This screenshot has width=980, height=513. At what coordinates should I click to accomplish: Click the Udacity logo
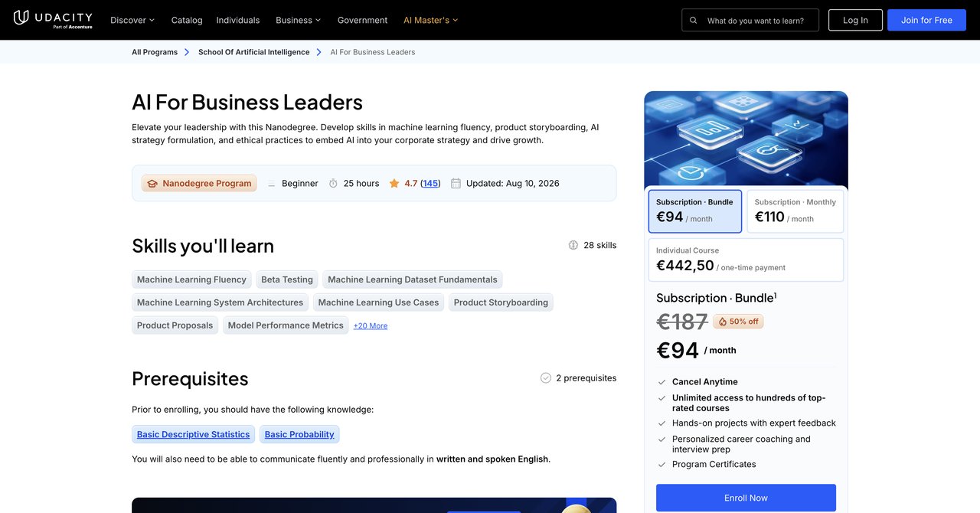(53, 19)
